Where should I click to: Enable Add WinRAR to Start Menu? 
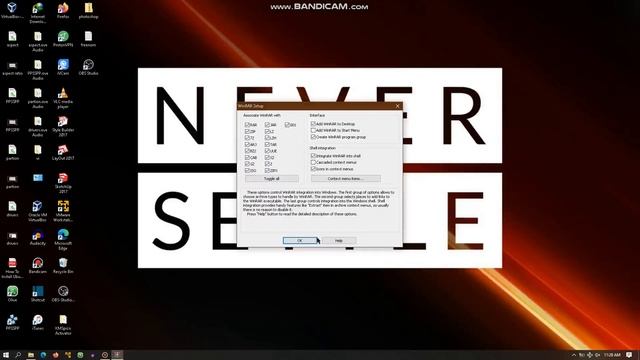click(313, 130)
